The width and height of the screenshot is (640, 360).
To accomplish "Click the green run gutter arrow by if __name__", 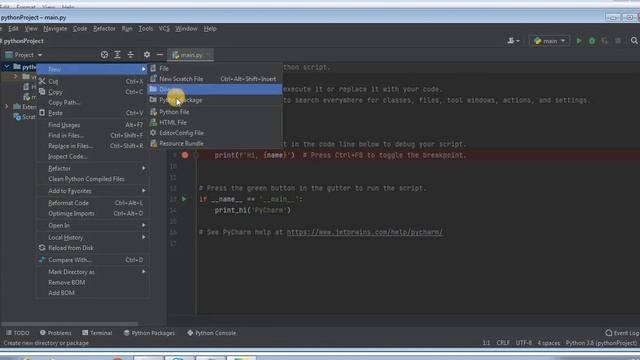I will (184, 199).
